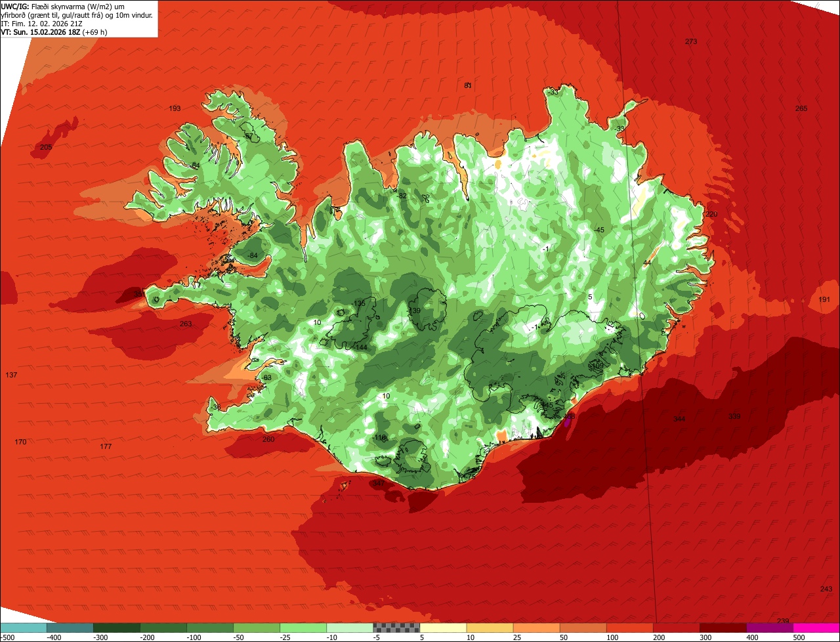Select the pale yellow 5 to 10 legend swatch
Viewport: 840px width, 642px height.
point(443,628)
